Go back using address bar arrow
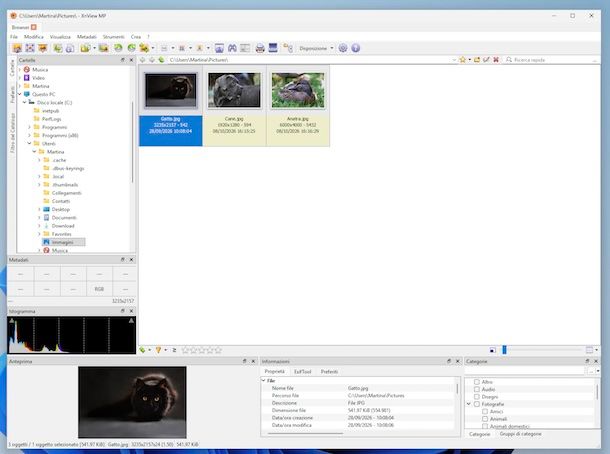610x454 pixels. click(143, 60)
